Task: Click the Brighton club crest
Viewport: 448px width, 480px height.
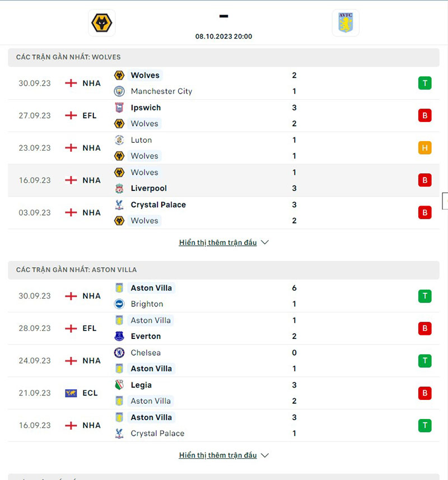Action: [x=119, y=304]
